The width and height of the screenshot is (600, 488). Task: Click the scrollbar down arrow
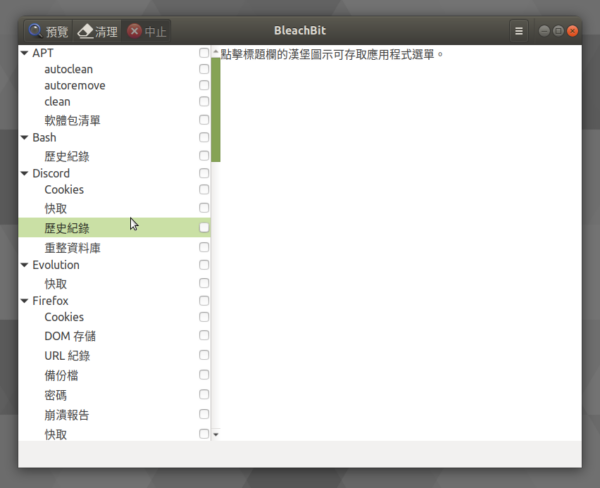[216, 434]
